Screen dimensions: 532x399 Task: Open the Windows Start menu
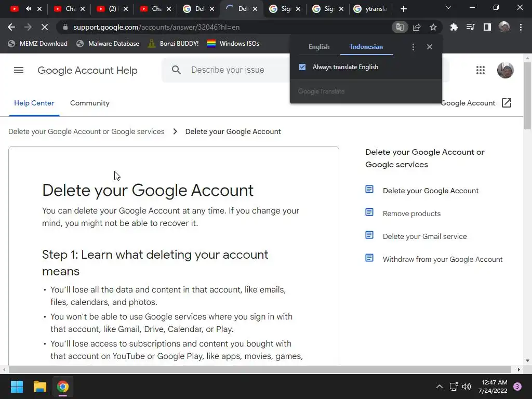[x=17, y=387]
